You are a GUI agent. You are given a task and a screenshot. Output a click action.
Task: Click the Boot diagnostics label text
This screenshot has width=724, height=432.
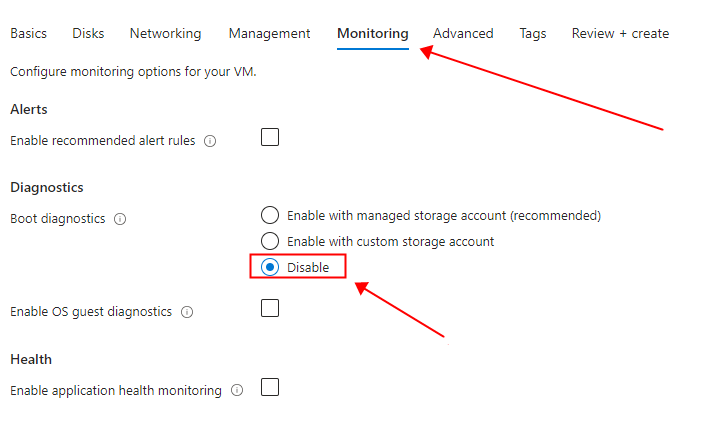click(x=57, y=219)
